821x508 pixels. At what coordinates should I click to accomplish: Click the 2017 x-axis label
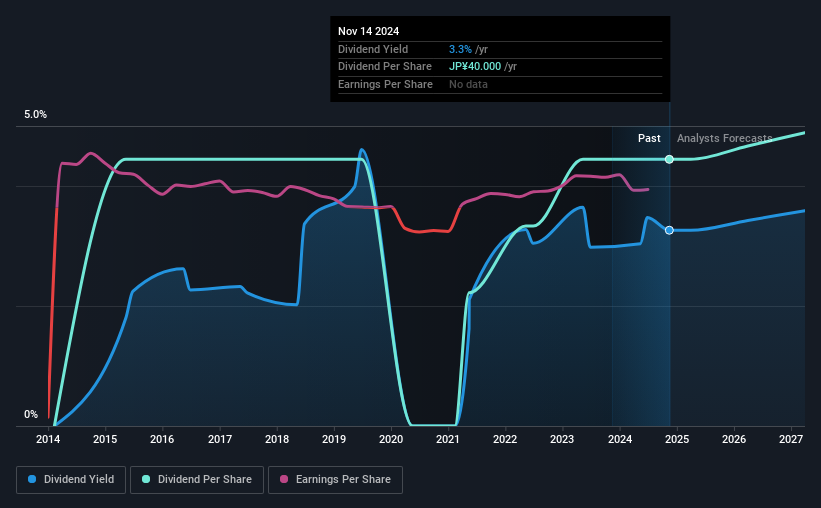click(x=220, y=439)
